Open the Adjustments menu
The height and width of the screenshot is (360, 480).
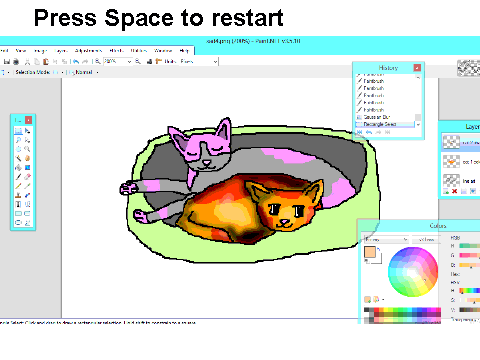[x=88, y=51]
